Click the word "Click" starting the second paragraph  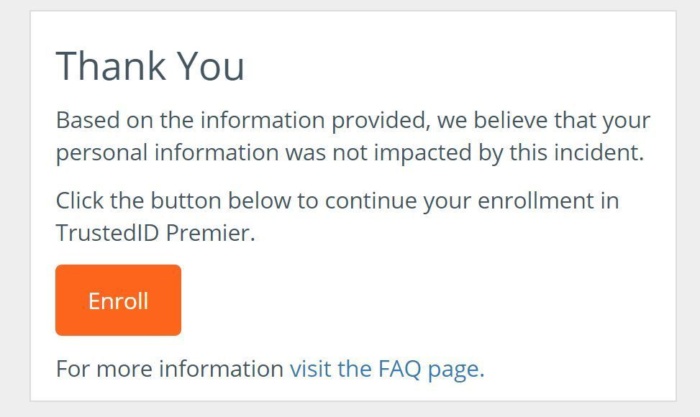click(x=79, y=200)
